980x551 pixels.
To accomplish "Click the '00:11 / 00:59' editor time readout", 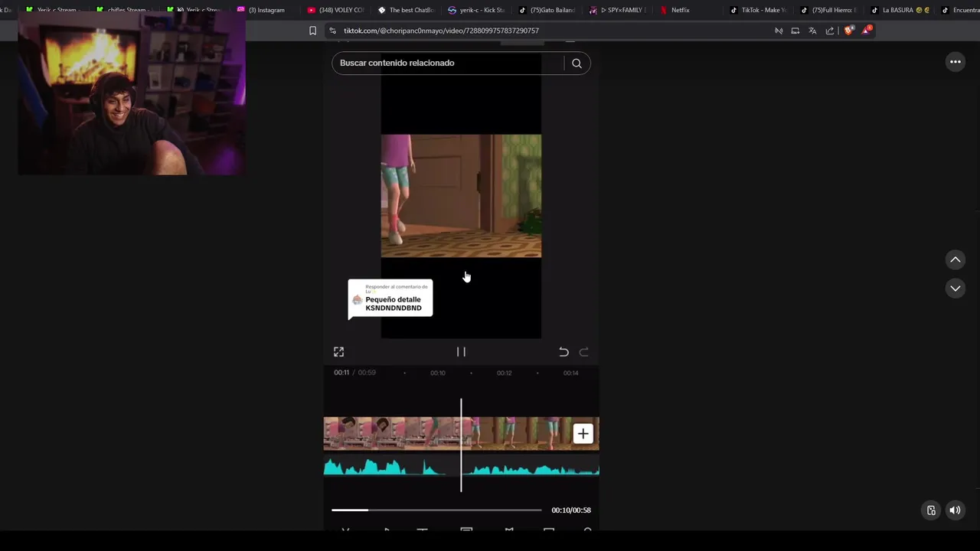I will click(x=354, y=373).
